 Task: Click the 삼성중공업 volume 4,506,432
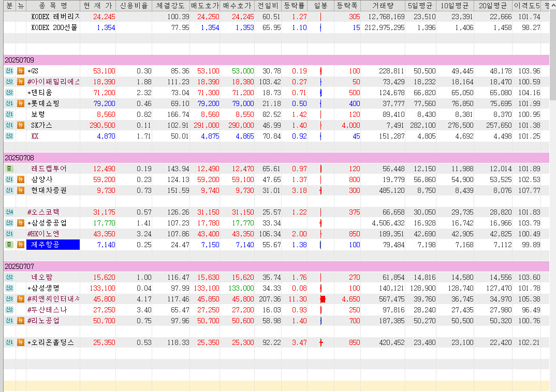tap(388, 223)
